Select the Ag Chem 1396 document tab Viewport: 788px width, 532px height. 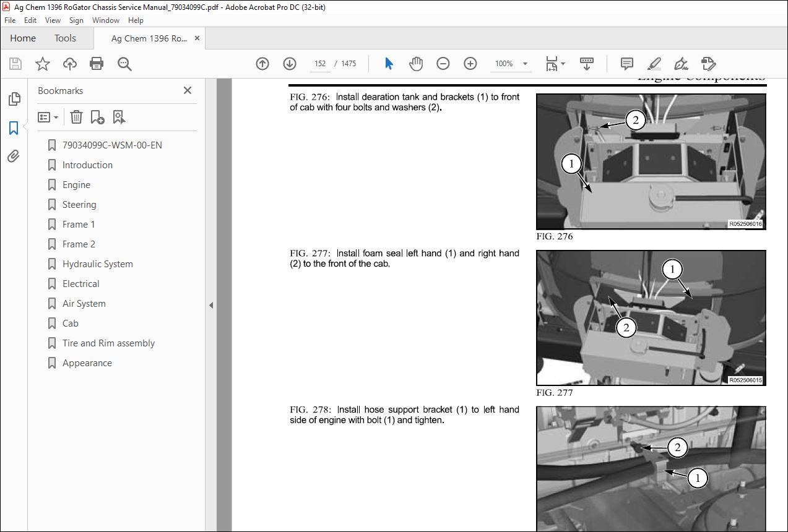click(x=149, y=38)
